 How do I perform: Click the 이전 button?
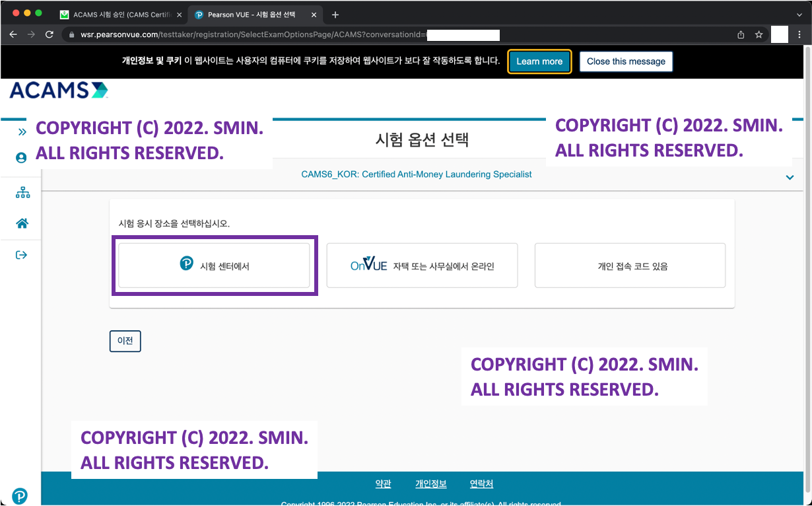coord(125,341)
